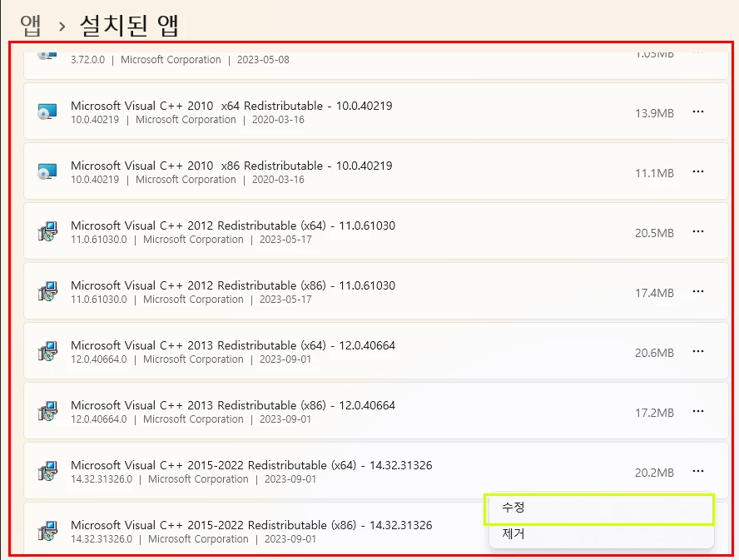
Task: Select Visual C++ 2013 Redistributable (x64) title
Action: [x=233, y=345]
